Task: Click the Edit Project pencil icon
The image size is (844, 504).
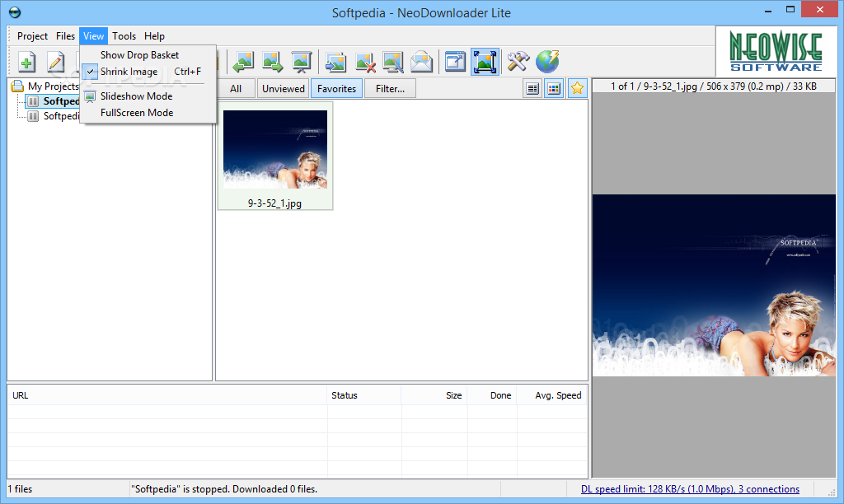Action: pos(55,62)
